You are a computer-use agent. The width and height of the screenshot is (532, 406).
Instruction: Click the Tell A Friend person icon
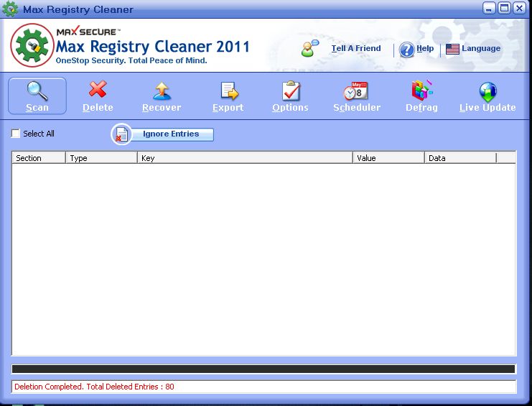pos(309,48)
